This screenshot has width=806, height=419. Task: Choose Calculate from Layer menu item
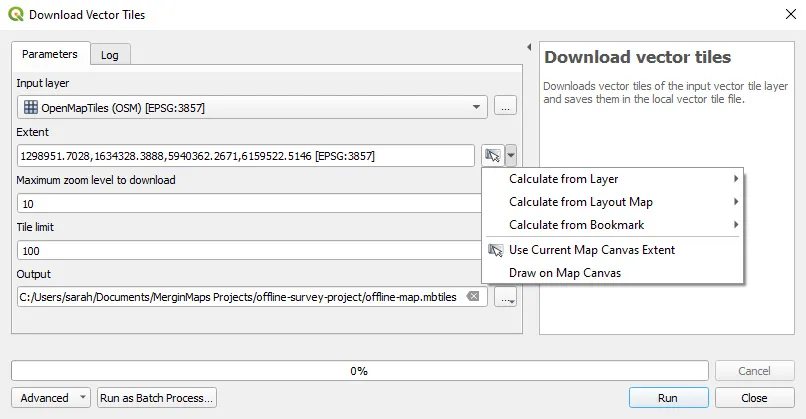612,179
